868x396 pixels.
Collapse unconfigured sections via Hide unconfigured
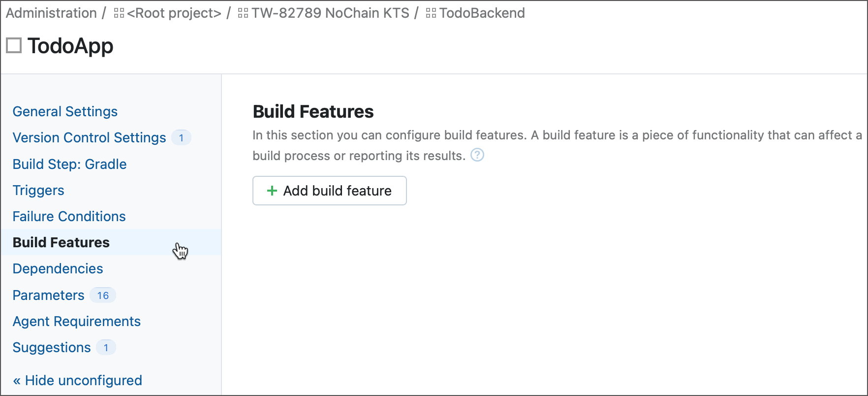77,380
